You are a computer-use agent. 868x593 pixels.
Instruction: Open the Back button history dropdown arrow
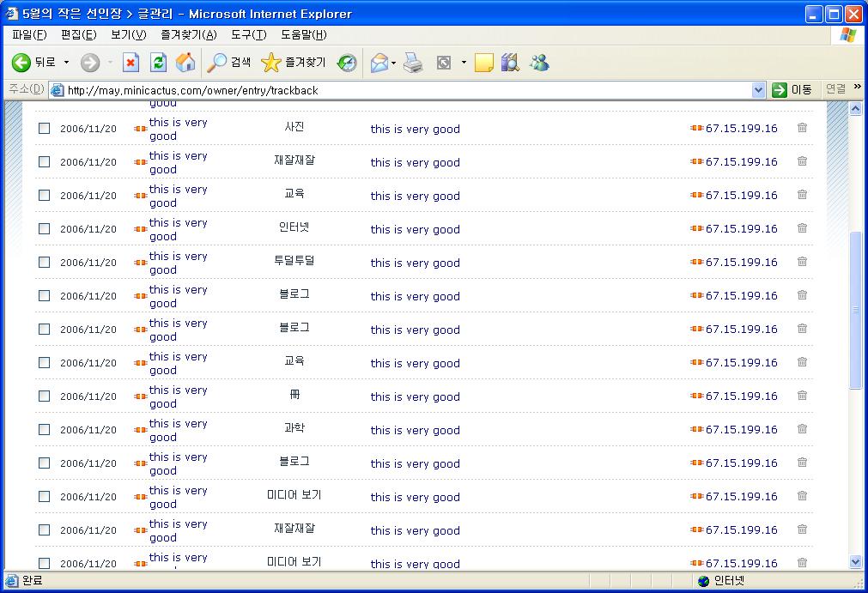67,63
